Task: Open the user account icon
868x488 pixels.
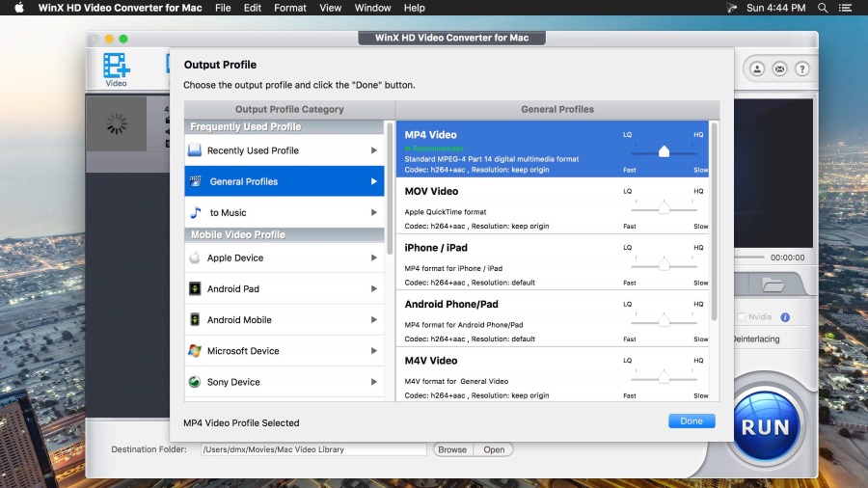Action: pyautogui.click(x=757, y=69)
